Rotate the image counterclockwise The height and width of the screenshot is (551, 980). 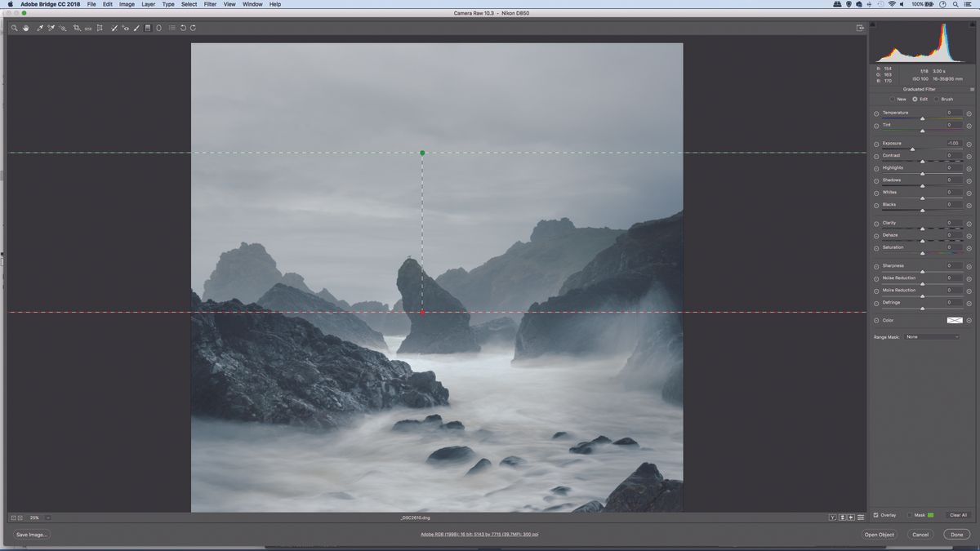[x=184, y=28]
